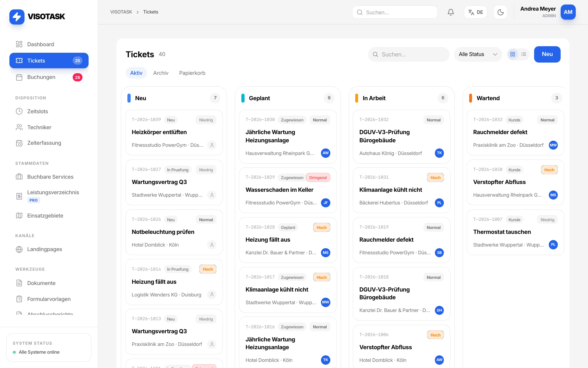Switch language using the DE button
Screen dimensions: 588x368
tap(475, 12)
